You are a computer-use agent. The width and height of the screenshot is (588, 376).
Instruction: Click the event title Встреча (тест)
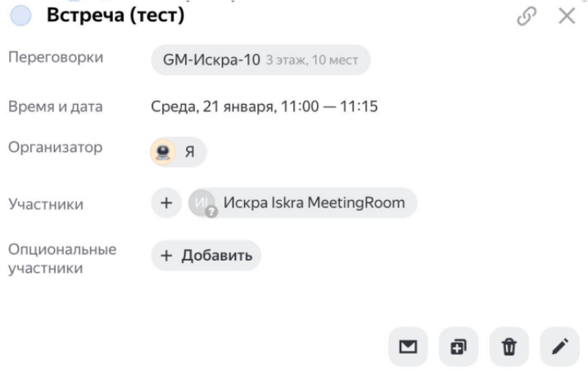point(115,16)
